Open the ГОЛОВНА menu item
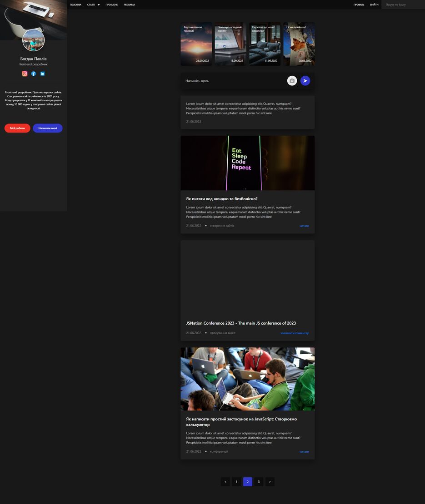This screenshot has width=425, height=504. (x=76, y=5)
